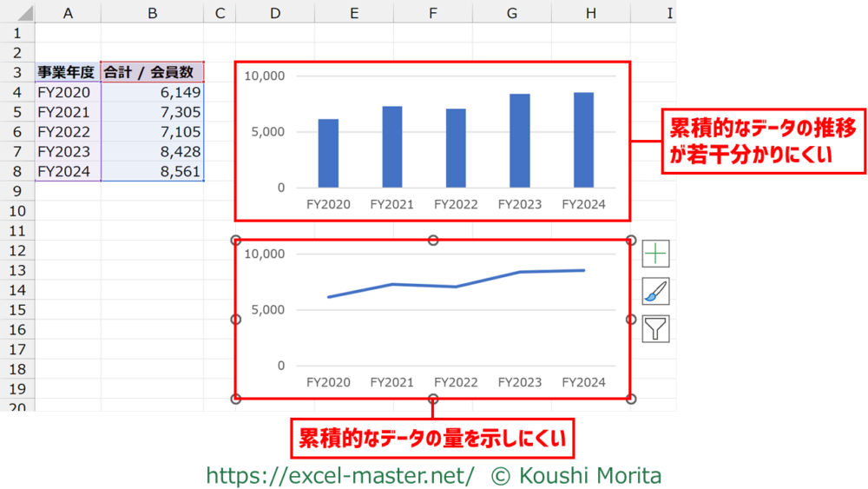Open the Chart Styles paintbrush button
Screen dimensions: 868x489
tap(655, 291)
